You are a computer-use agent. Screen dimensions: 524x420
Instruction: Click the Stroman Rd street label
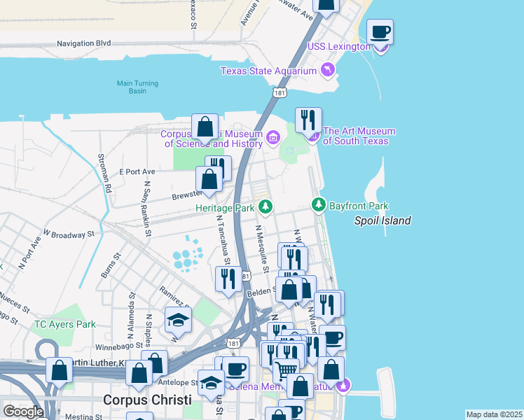click(104, 173)
